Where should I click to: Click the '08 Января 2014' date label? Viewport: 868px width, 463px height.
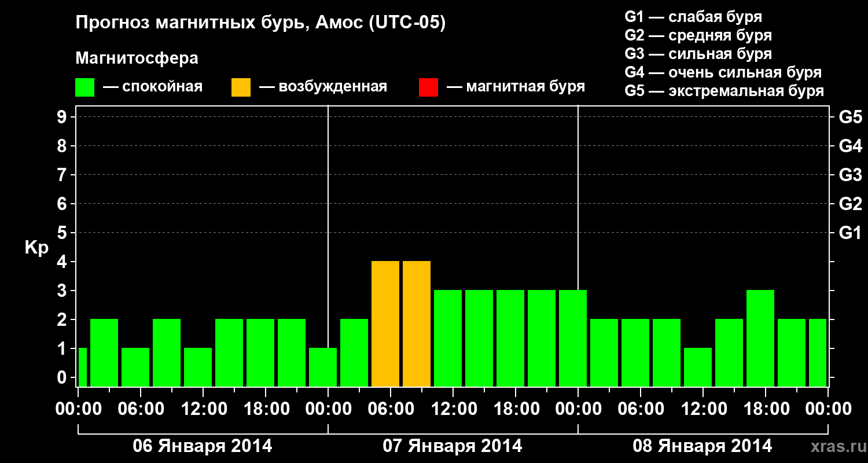pos(703,446)
